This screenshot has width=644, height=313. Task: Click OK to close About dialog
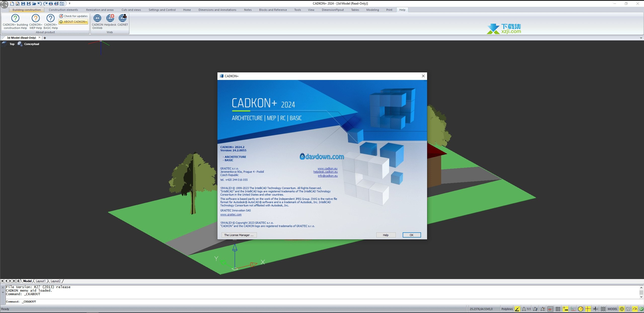click(412, 235)
